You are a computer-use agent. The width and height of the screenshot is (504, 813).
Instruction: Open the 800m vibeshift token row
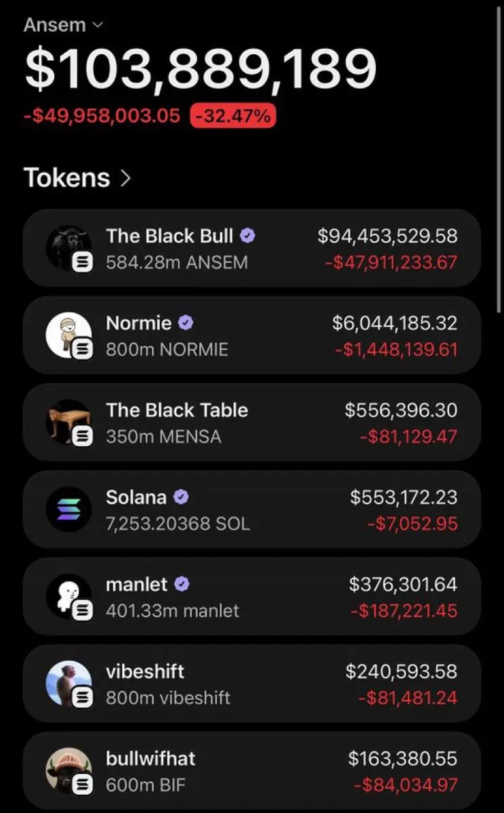click(x=252, y=684)
